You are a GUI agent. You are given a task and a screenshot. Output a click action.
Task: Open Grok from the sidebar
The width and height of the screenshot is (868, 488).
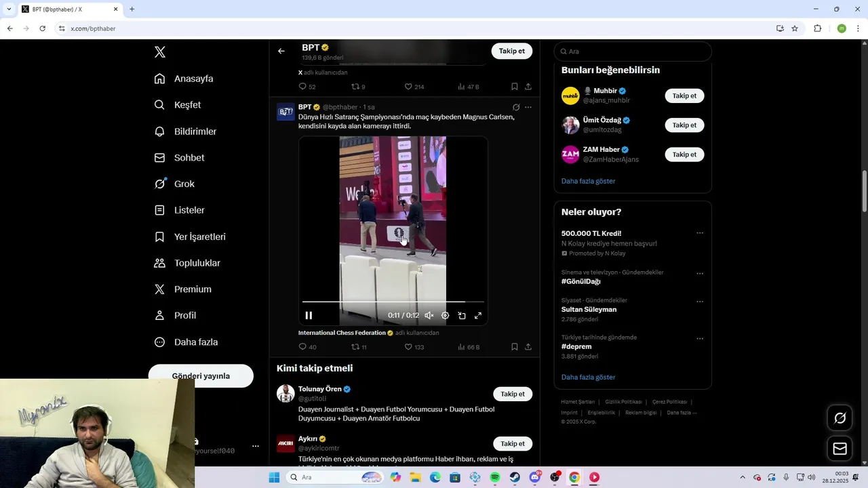pyautogui.click(x=174, y=184)
